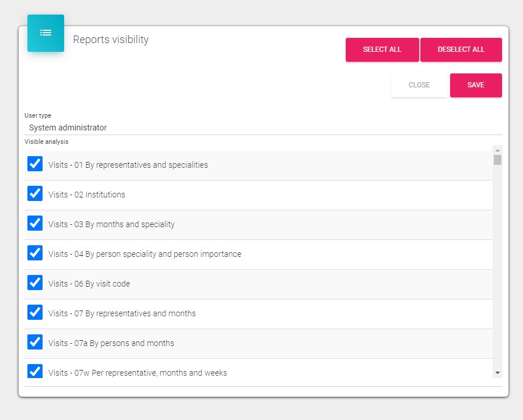The height and width of the screenshot is (420, 523).
Task: Toggle the Visits - 02 Institutions checkbox
Action: (35, 194)
